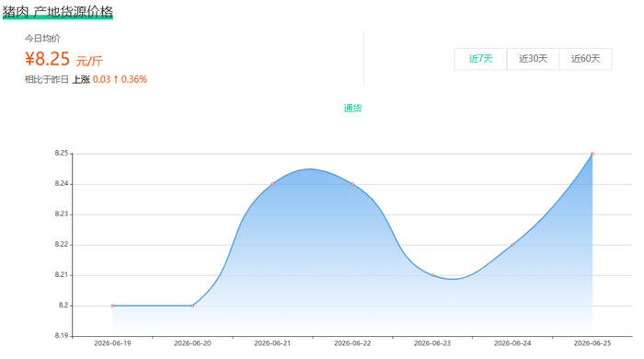Show the 近60天 price range
This screenshot has width=644, height=359.
586,59
